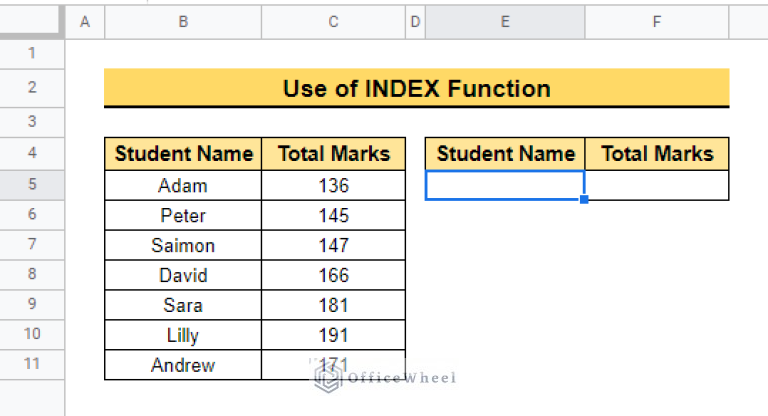Image resolution: width=768 pixels, height=416 pixels.
Task: Select the cell with value 166
Action: [x=334, y=275]
